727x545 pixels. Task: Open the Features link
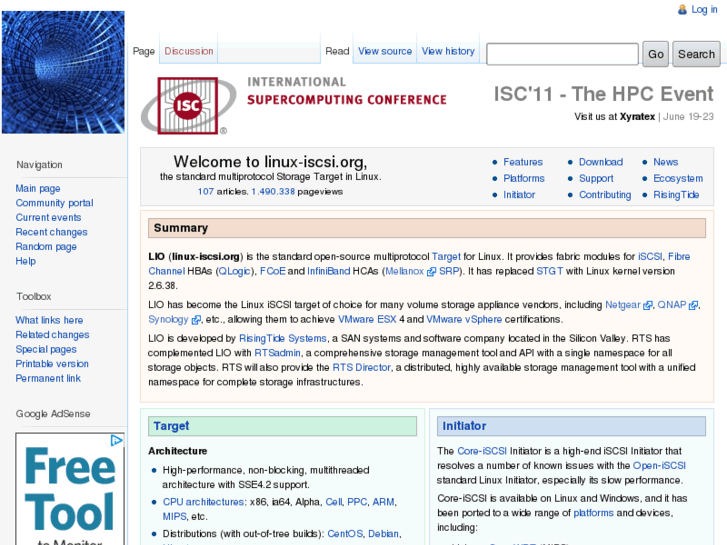pyautogui.click(x=523, y=162)
